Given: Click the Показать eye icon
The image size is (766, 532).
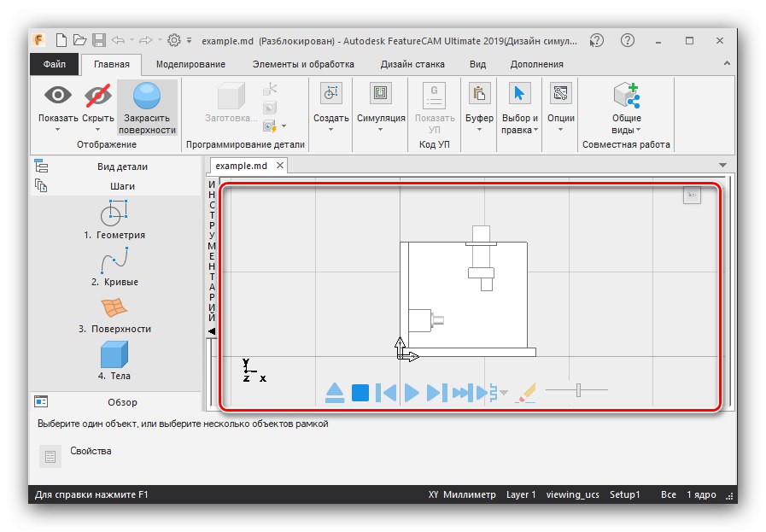Looking at the screenshot, I should point(58,95).
